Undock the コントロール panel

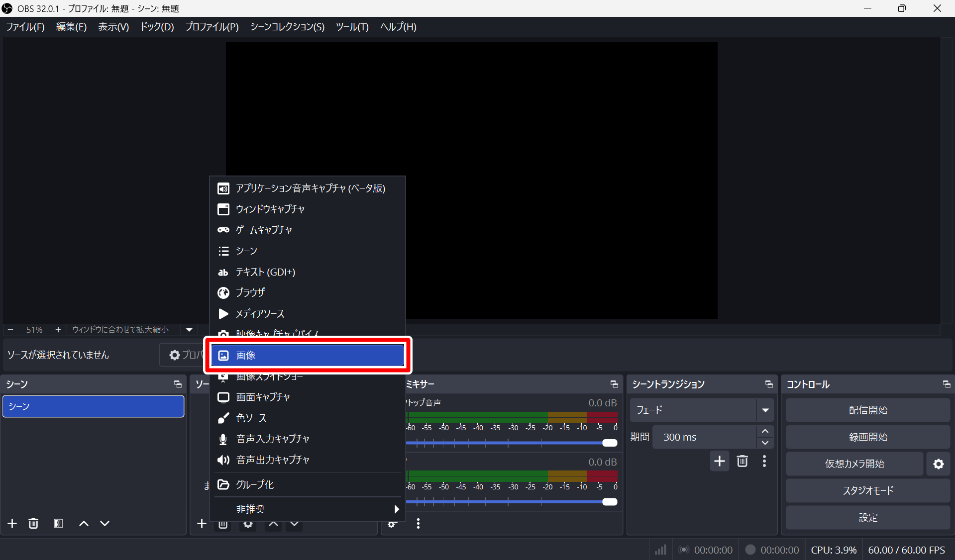tap(946, 384)
